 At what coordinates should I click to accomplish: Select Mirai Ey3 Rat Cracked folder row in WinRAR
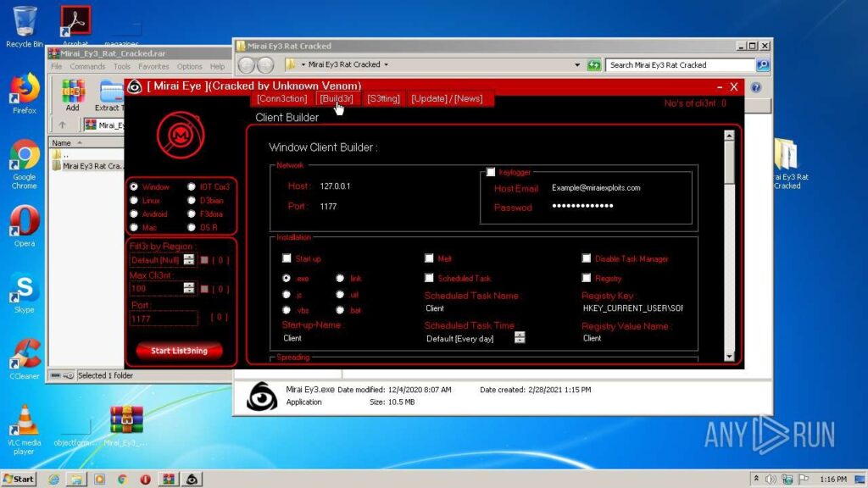click(87, 166)
